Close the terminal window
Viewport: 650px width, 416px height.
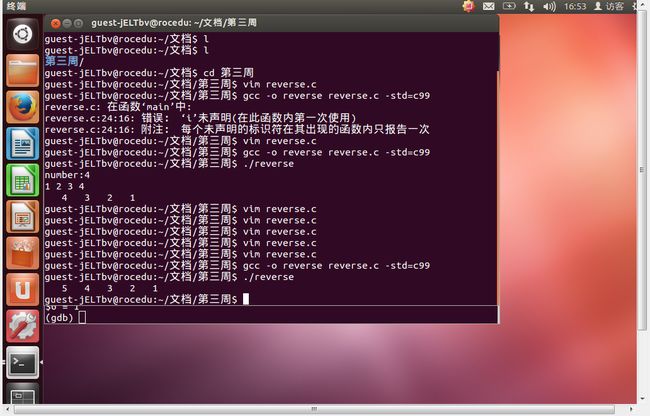[x=56, y=23]
